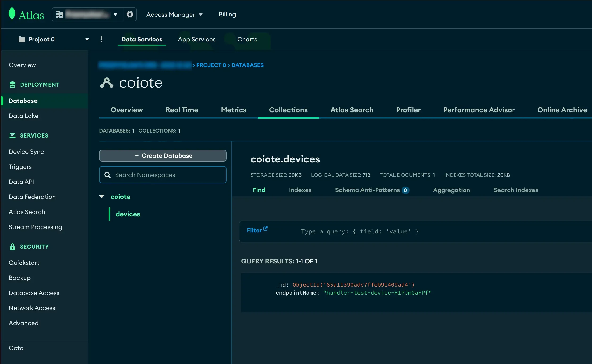The height and width of the screenshot is (364, 592).
Task: Select the Find tab
Action: 259,190
